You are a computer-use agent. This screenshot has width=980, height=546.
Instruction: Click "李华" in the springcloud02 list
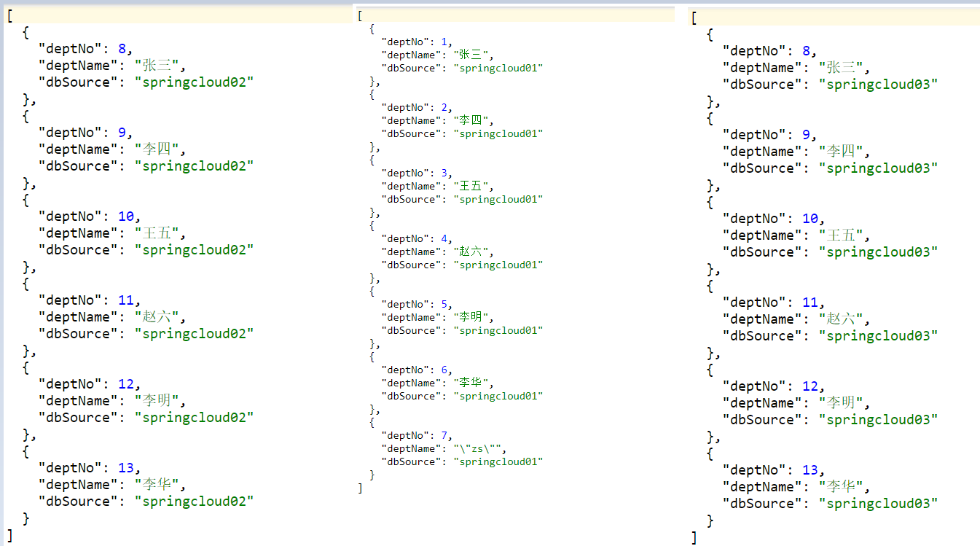(x=157, y=485)
